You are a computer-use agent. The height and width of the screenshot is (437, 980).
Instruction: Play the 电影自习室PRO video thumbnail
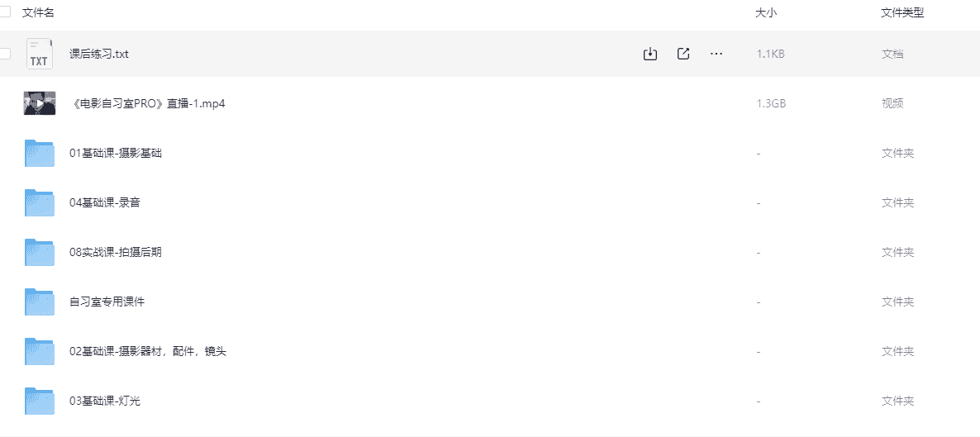39,103
